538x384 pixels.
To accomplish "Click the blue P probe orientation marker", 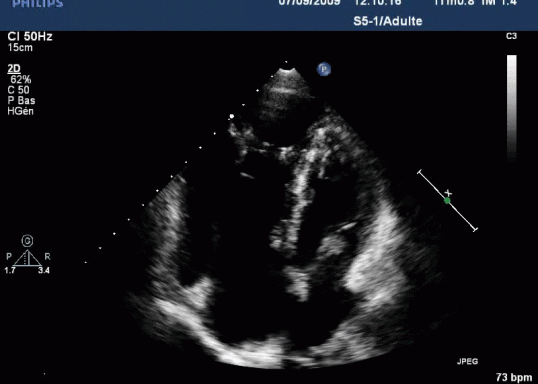I will click(324, 69).
